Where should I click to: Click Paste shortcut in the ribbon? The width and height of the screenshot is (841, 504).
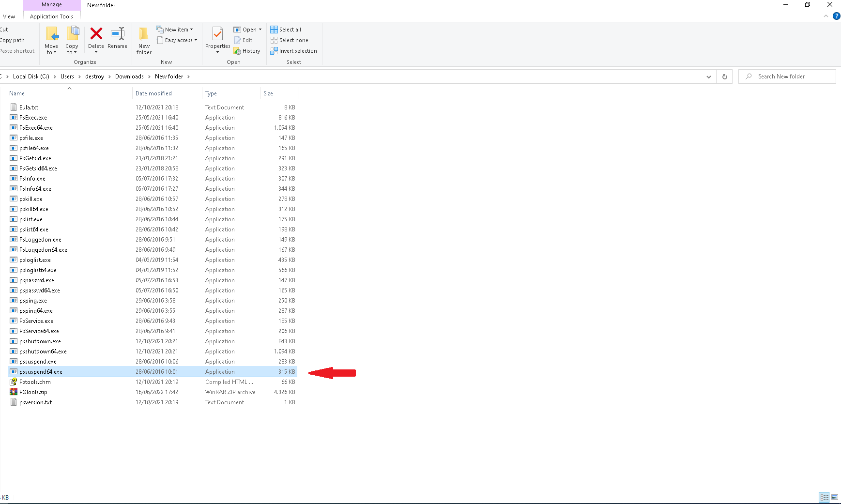click(17, 51)
